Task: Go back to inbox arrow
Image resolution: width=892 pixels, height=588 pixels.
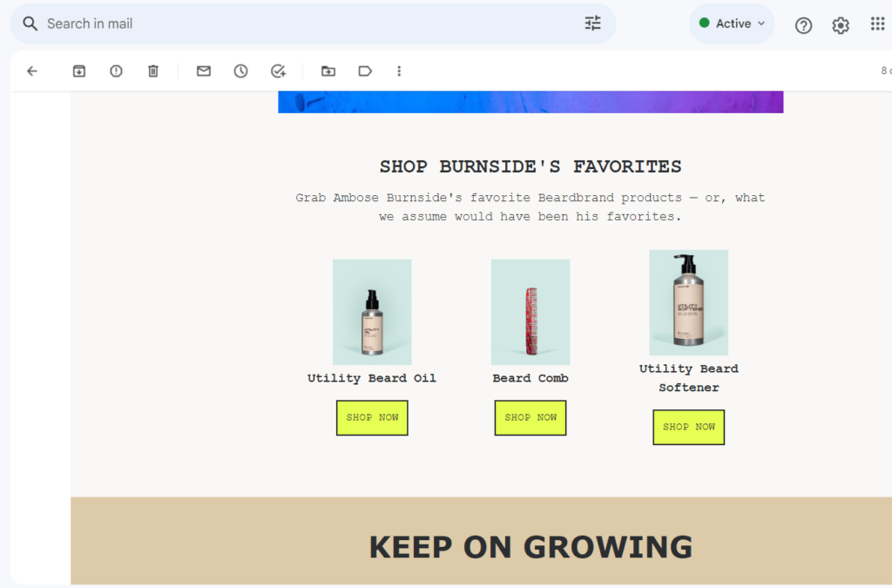Action: [x=32, y=71]
